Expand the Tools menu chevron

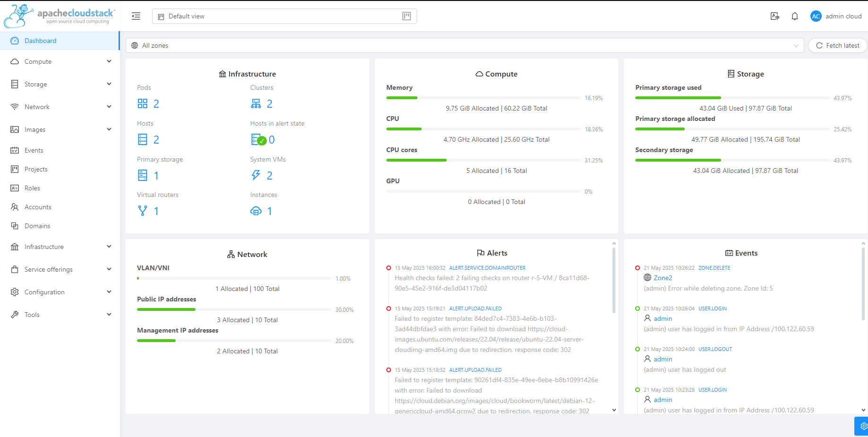coord(109,315)
